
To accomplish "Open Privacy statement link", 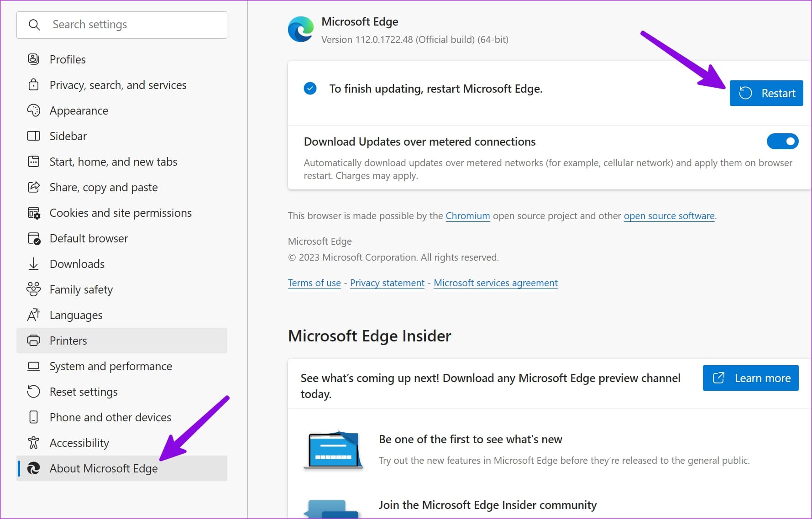I will point(387,283).
